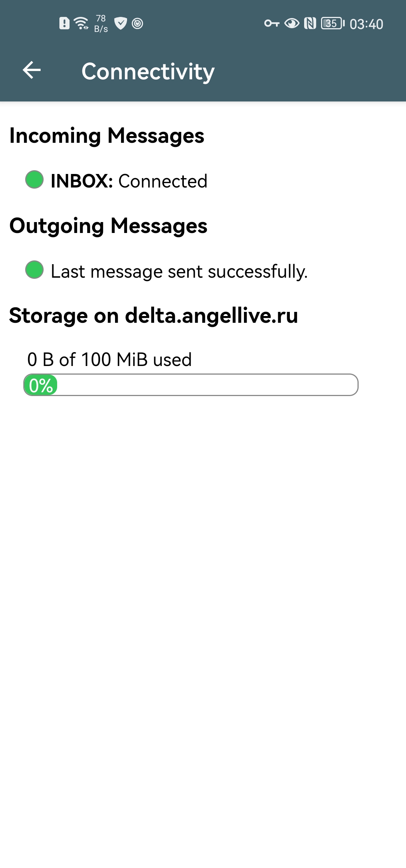Click the Connectivity page title
Viewport: 406px width, 868px height.
[x=148, y=71]
